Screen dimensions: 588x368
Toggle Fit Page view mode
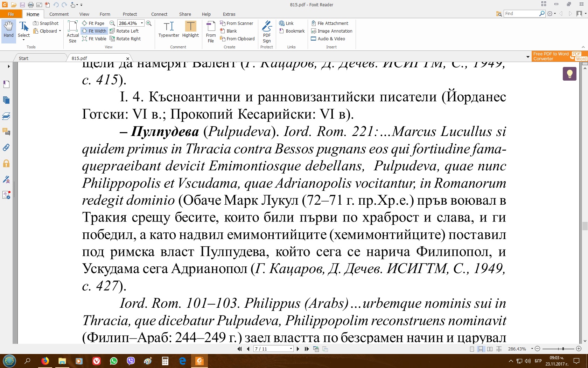[x=93, y=23]
